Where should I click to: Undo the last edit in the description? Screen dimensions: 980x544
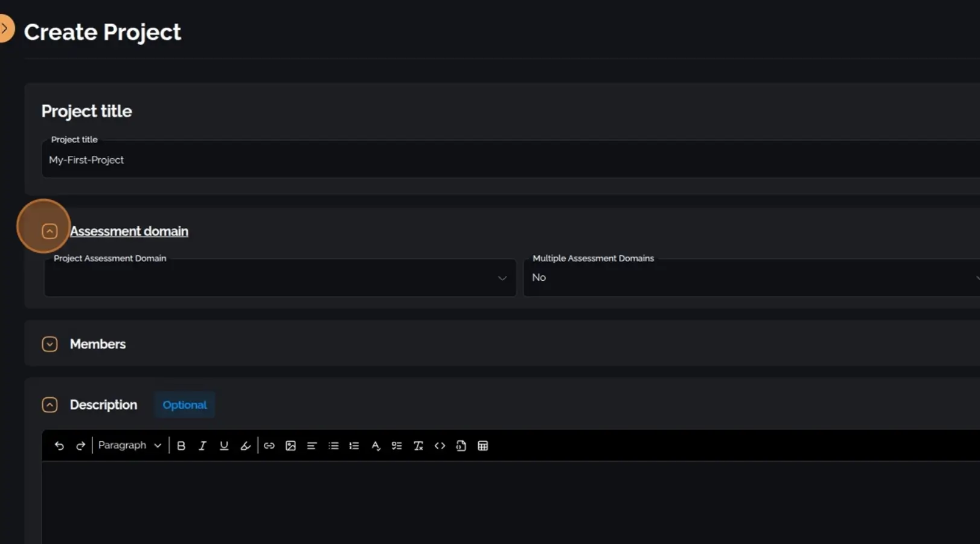pyautogui.click(x=59, y=446)
